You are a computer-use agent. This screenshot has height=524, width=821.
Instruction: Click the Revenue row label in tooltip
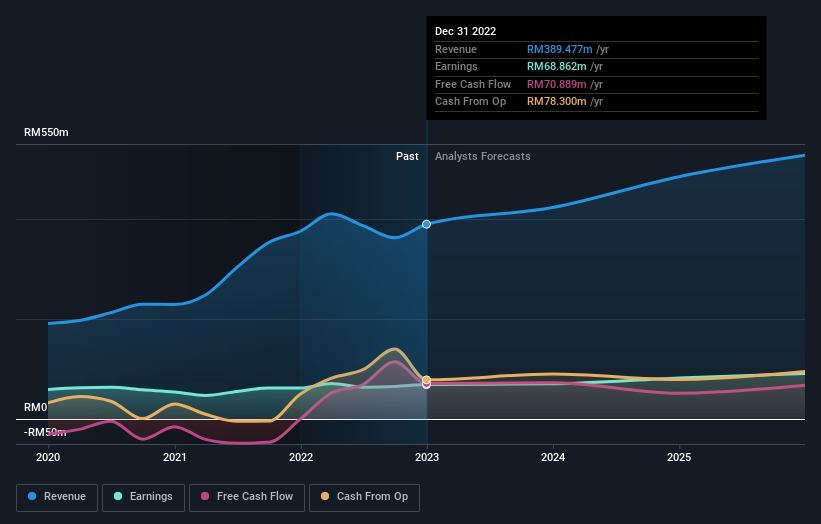click(x=456, y=49)
